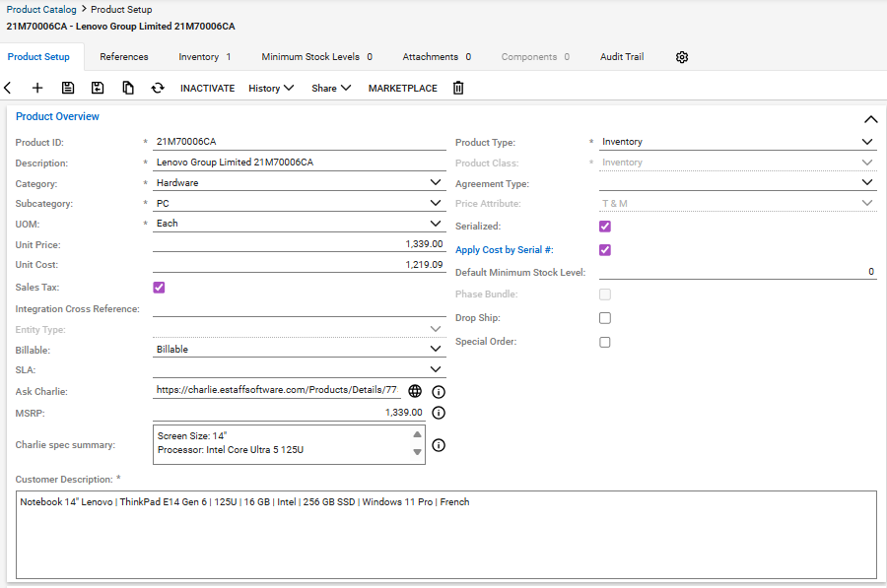Open the Attachments tab
The height and width of the screenshot is (588, 887).
(x=437, y=56)
